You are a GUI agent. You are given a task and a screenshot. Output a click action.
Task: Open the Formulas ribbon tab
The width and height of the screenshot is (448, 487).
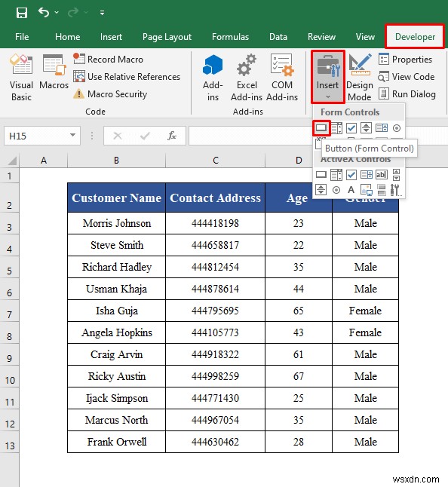click(x=230, y=37)
